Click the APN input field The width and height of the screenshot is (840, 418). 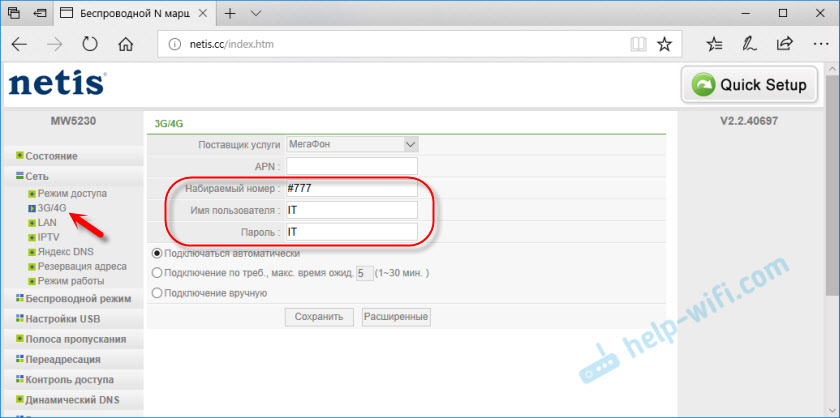click(x=352, y=166)
